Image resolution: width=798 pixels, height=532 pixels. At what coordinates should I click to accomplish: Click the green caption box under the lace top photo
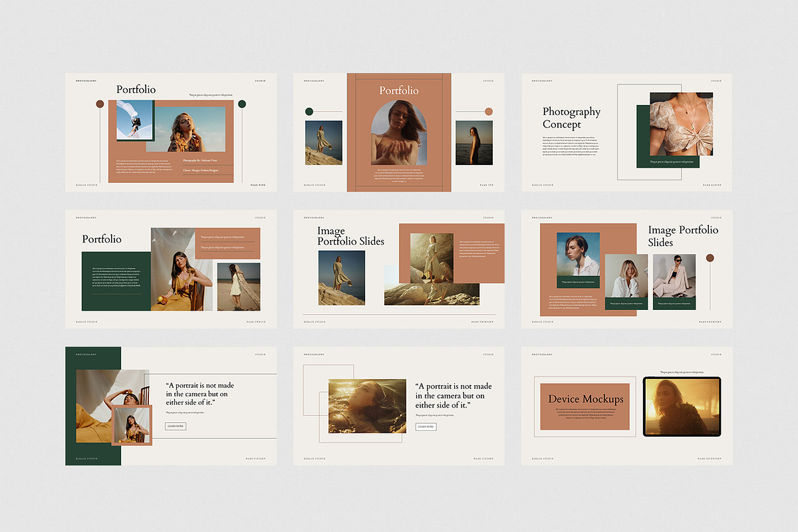[x=672, y=162]
